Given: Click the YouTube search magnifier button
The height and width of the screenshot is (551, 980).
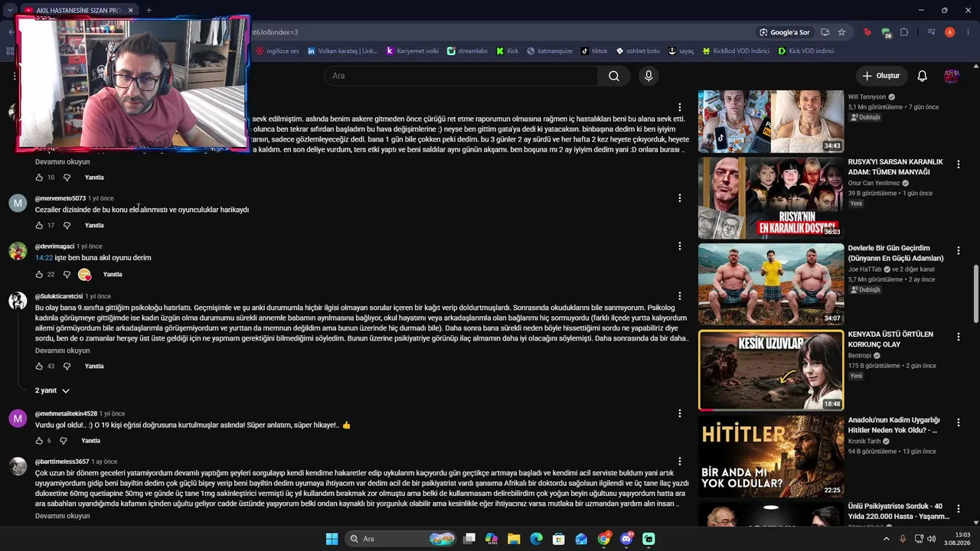Looking at the screenshot, I should coord(614,76).
